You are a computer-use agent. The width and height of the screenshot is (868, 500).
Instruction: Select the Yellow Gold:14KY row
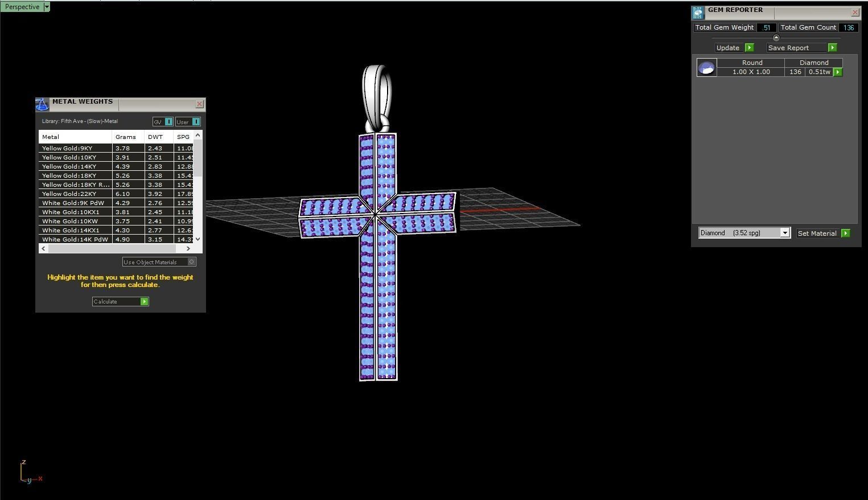tap(117, 166)
